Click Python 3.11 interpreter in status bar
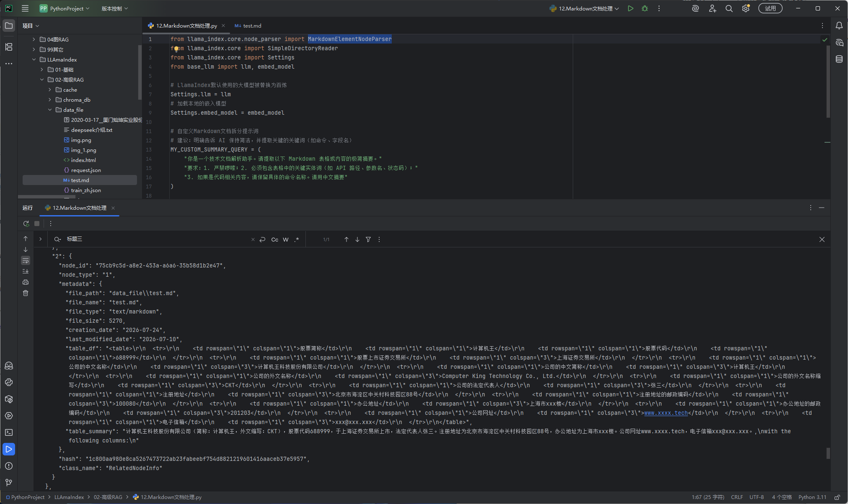The image size is (848, 504). point(812,497)
